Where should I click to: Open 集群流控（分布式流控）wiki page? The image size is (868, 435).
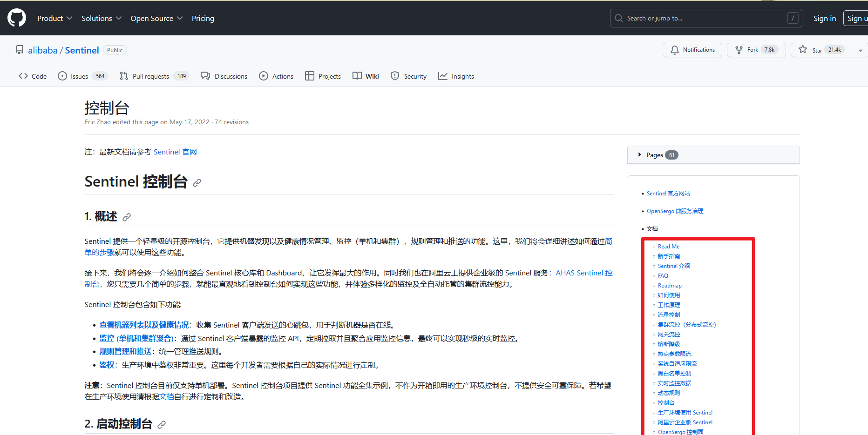(687, 325)
